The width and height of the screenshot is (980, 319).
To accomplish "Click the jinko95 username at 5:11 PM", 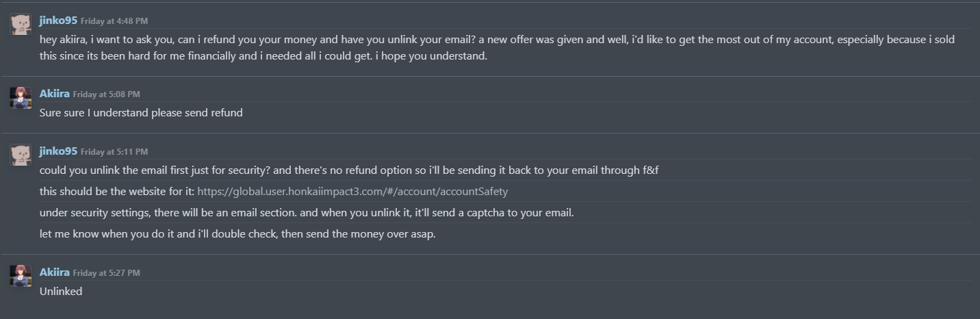I will [x=58, y=151].
